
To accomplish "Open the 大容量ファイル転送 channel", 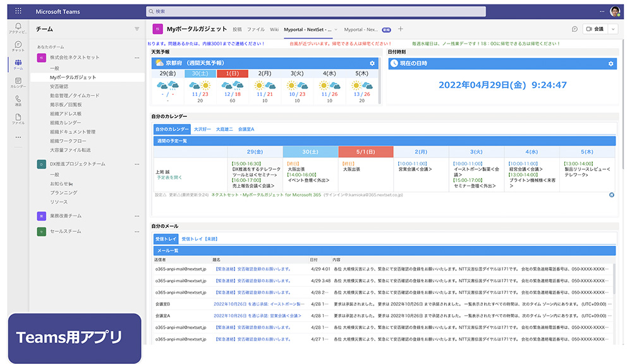I will click(x=70, y=150).
